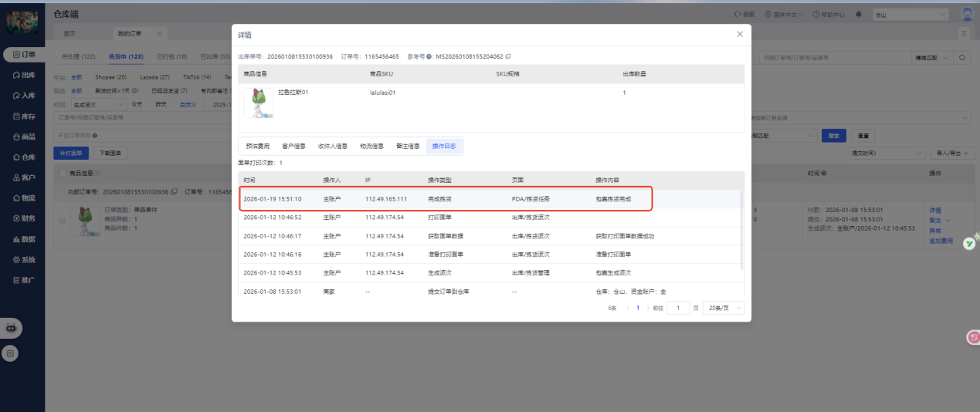This screenshot has width=980, height=412.
Task: Open 客服 customer service
Action: pyautogui.click(x=744, y=15)
